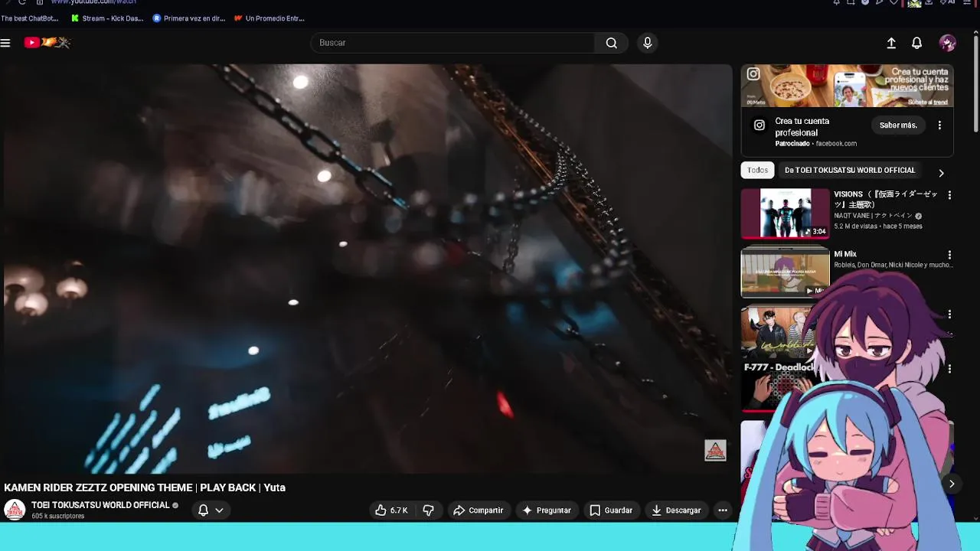Open more actions ellipsis below video

723,510
